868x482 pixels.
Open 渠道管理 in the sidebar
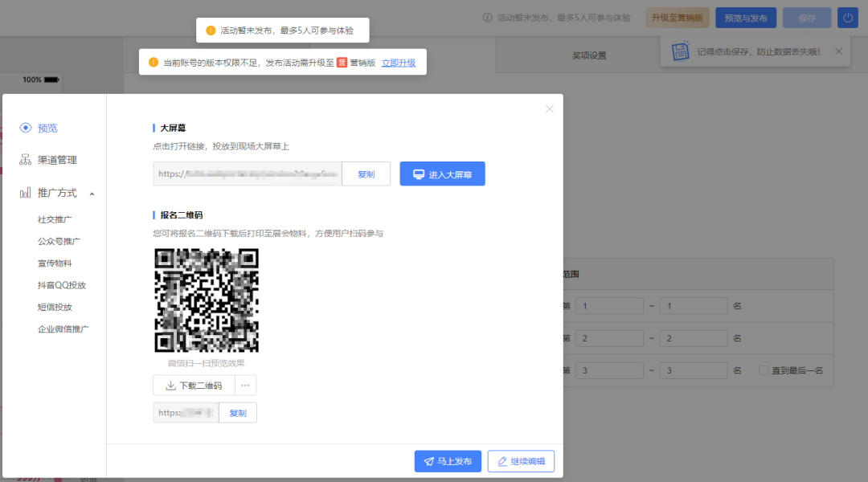coord(57,160)
